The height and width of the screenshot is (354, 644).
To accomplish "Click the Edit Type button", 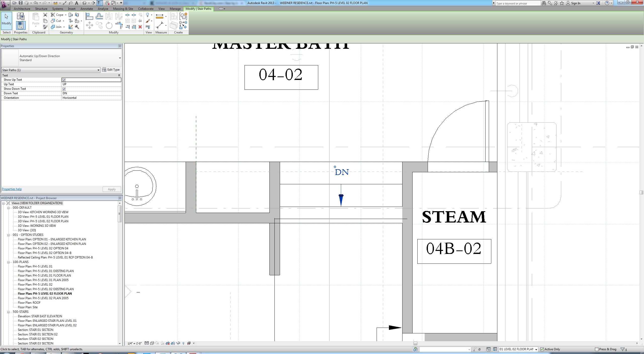I will pos(111,70).
